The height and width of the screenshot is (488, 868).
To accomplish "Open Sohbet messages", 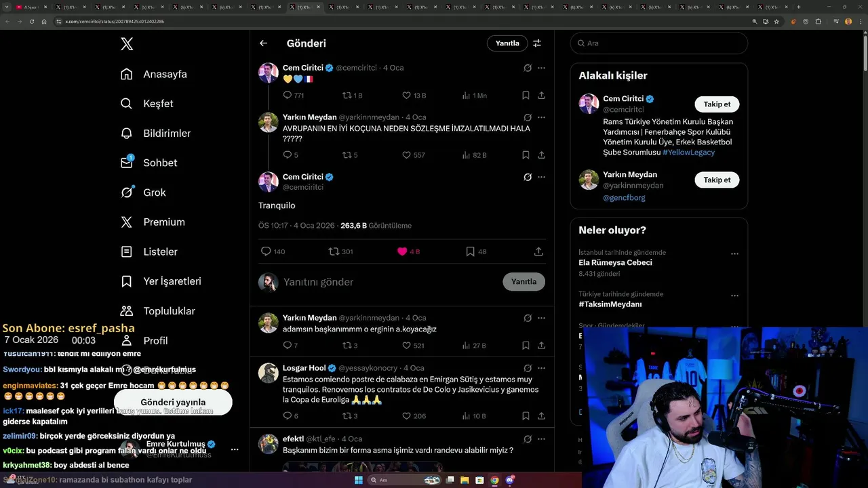I will tap(149, 163).
